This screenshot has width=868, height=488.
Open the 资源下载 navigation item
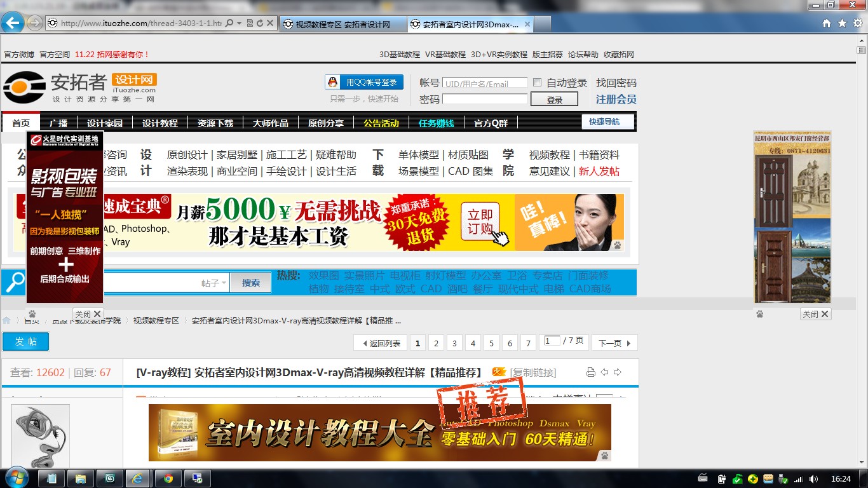click(215, 123)
